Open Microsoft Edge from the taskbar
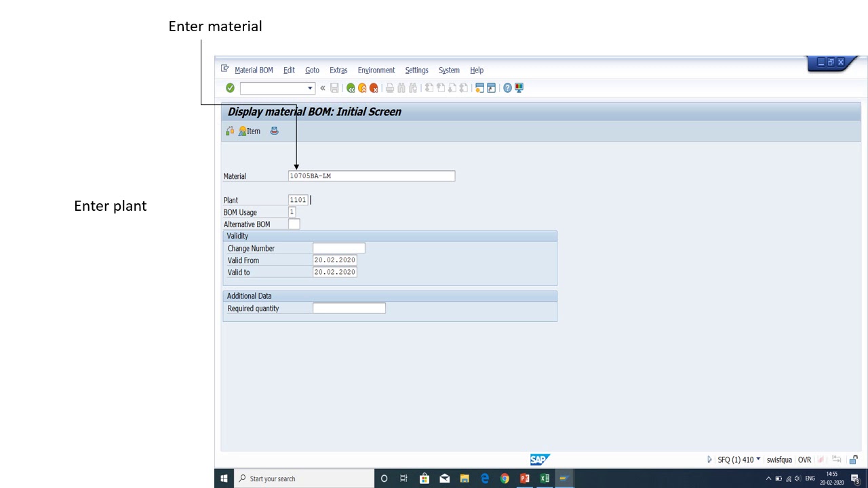868x488 pixels. coord(485,479)
